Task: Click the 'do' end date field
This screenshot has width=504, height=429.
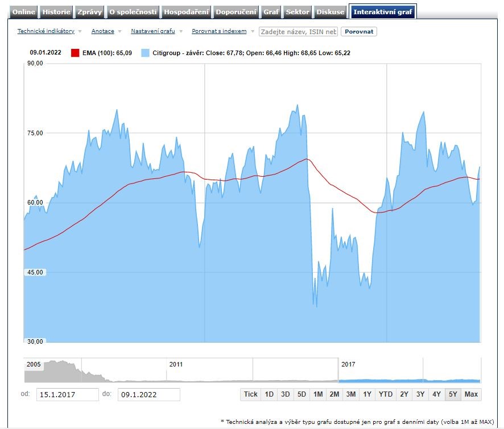Action: 148,394
